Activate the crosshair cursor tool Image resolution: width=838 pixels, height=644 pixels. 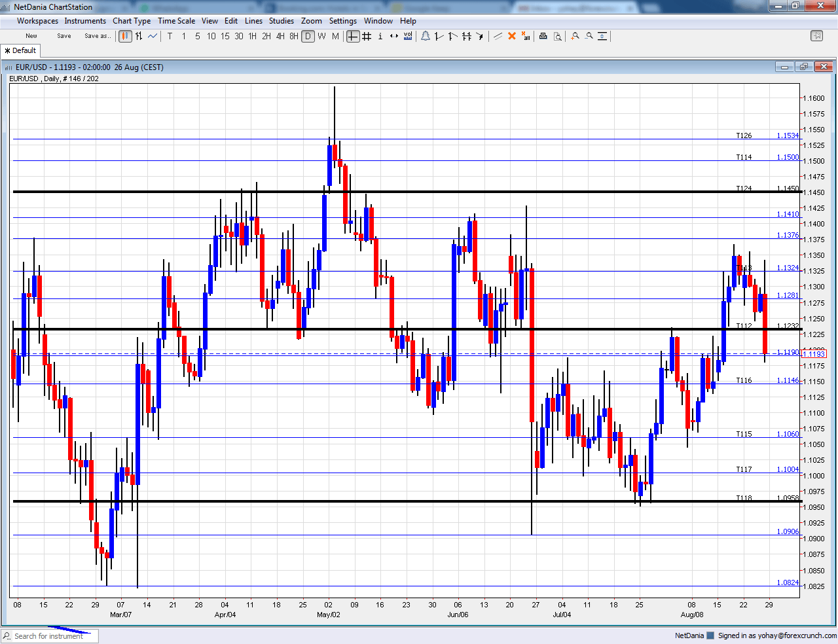(354, 36)
